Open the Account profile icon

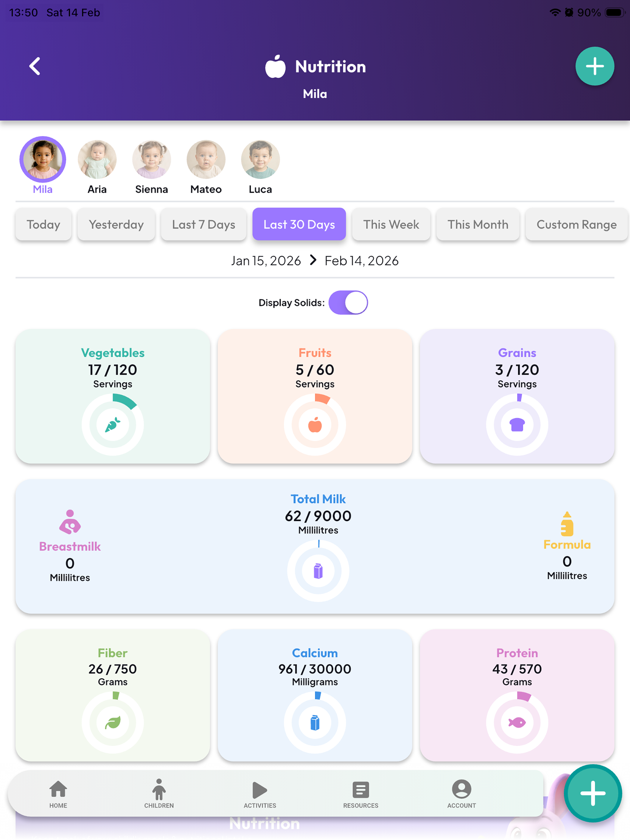(461, 789)
